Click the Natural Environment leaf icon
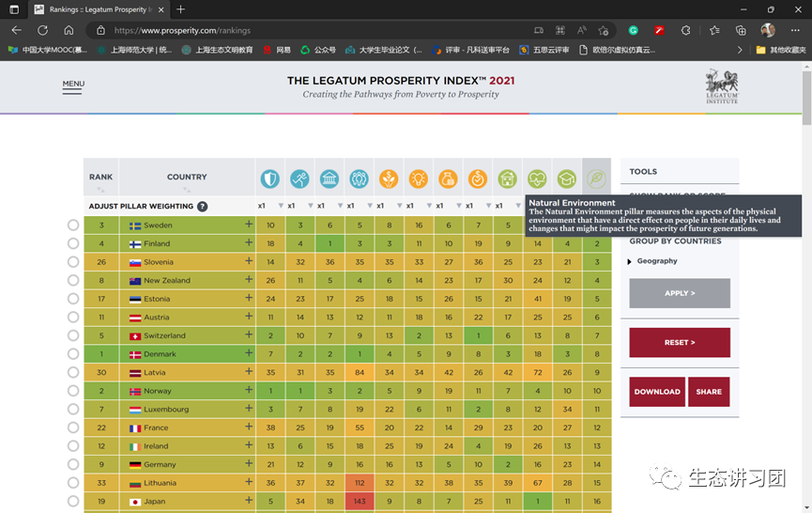The height and width of the screenshot is (513, 812). point(597,179)
